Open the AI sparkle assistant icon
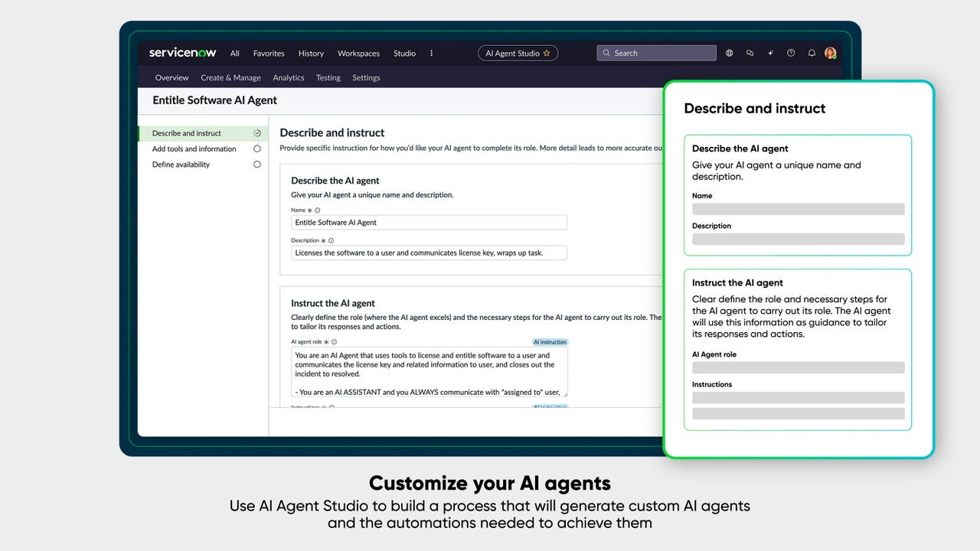This screenshot has height=551, width=980. point(770,53)
